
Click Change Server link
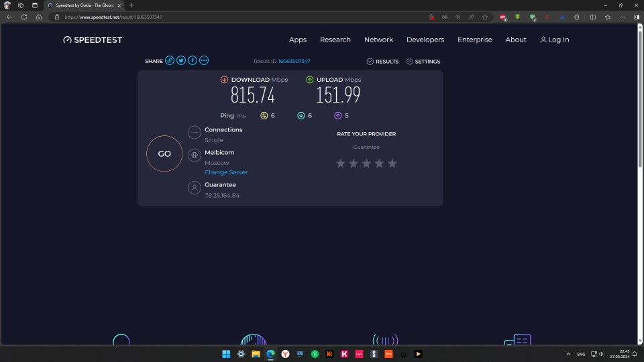click(226, 172)
